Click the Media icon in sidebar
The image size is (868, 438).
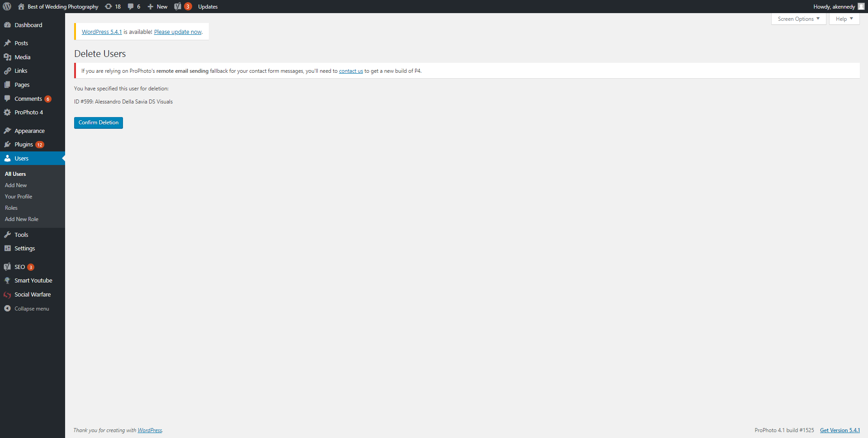tap(7, 57)
